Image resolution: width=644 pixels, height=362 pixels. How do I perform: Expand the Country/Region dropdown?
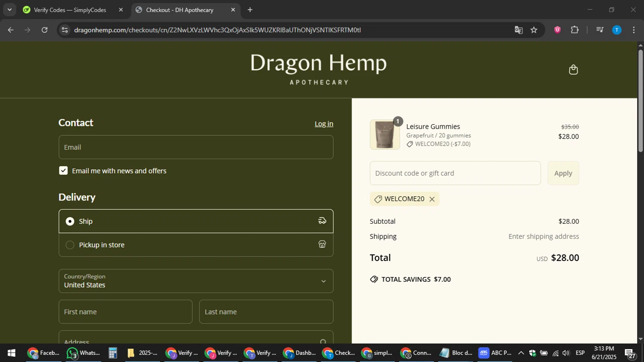(x=196, y=281)
